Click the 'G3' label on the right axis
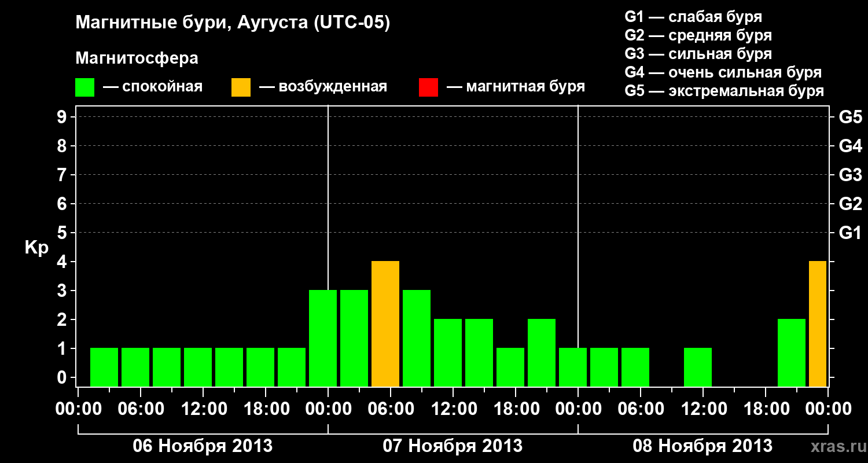 850,175
